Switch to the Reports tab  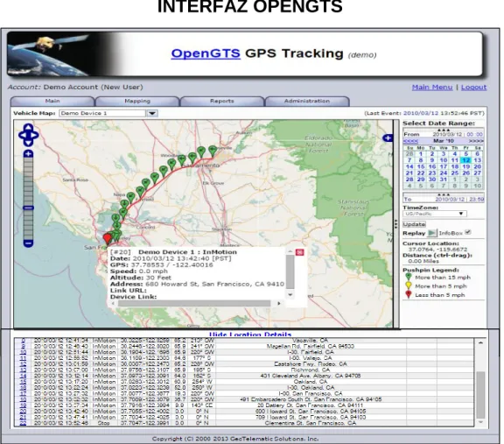[222, 101]
